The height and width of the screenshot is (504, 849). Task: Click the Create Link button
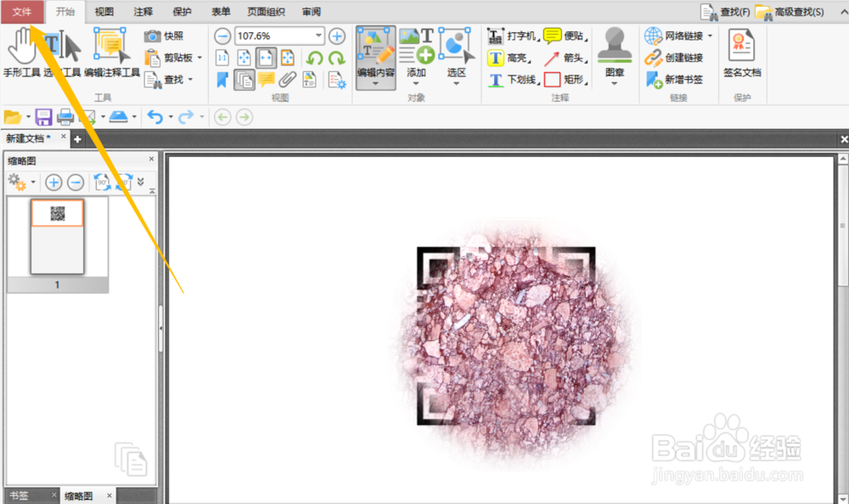[674, 58]
